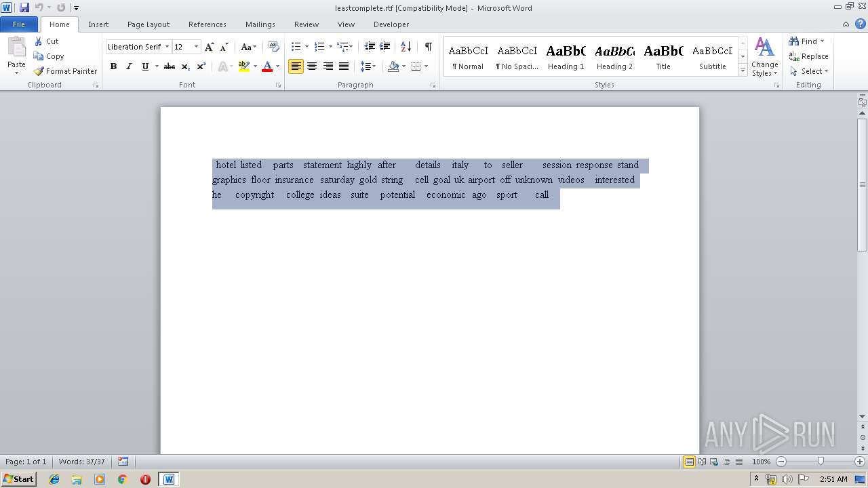Click the Zoom In plus button
Viewport: 868px width, 488px height.
(859, 462)
